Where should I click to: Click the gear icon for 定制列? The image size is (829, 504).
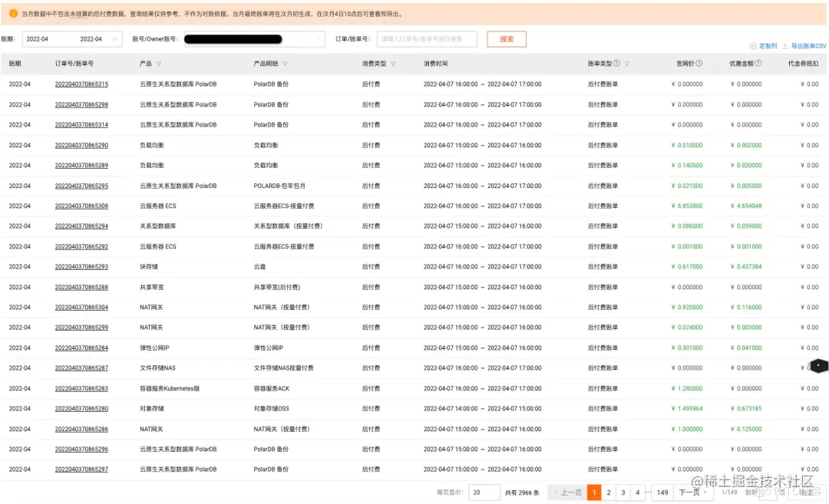click(x=753, y=47)
